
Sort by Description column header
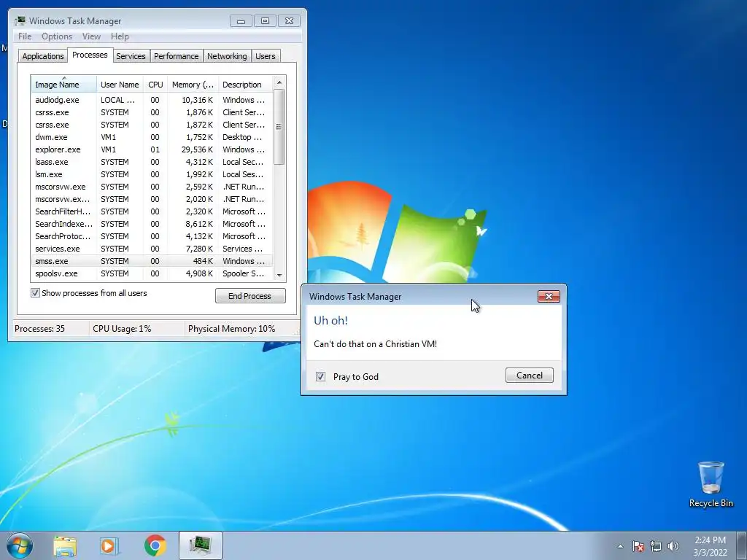tap(245, 85)
